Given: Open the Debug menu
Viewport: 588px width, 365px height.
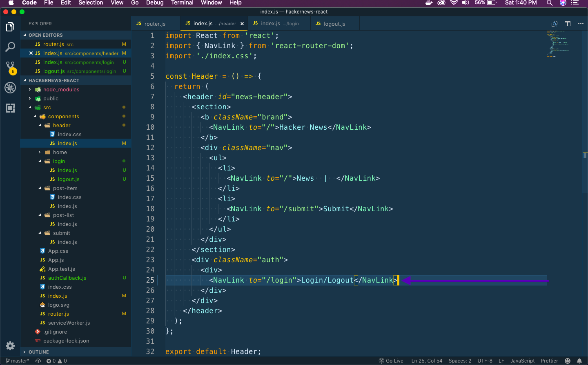Looking at the screenshot, I should (x=155, y=3).
